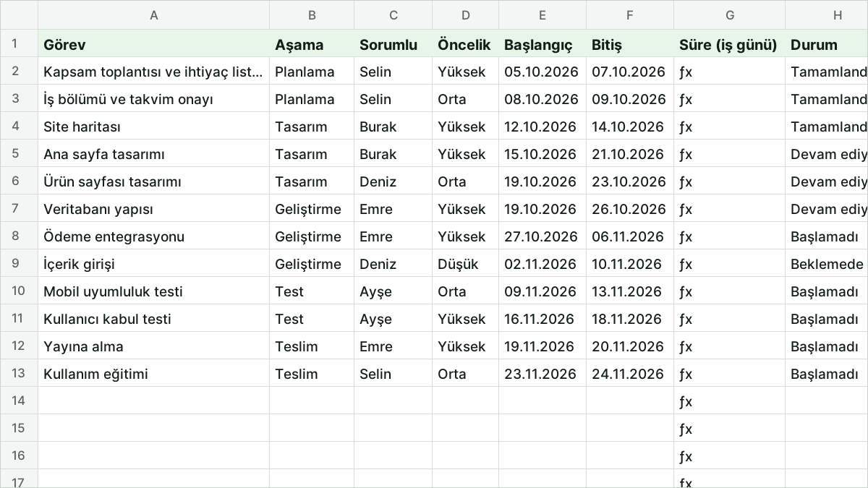Screen dimensions: 868x488
Task: Select column D header
Action: point(465,15)
